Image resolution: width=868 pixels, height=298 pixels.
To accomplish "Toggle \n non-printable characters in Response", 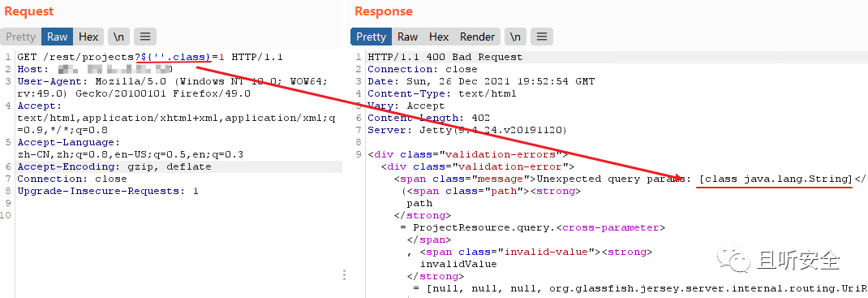I will click(x=515, y=37).
